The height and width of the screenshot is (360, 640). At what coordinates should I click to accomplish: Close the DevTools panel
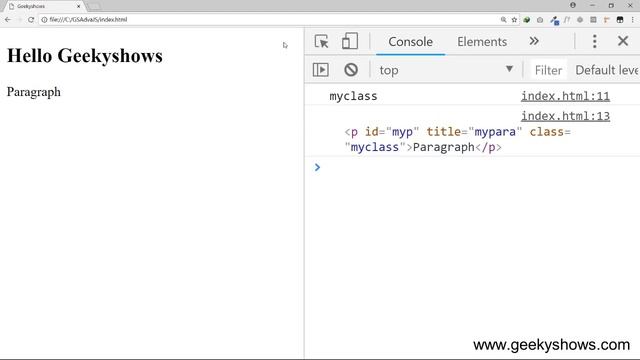tap(623, 41)
